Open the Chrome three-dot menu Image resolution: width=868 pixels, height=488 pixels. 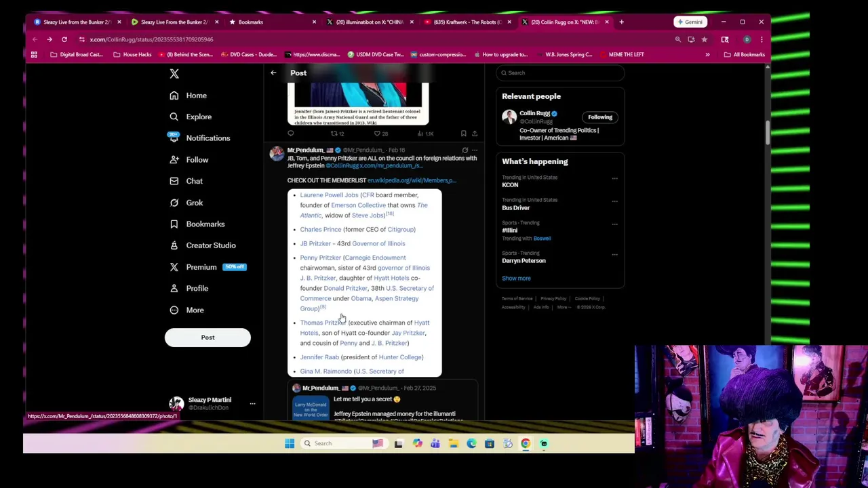pos(762,39)
